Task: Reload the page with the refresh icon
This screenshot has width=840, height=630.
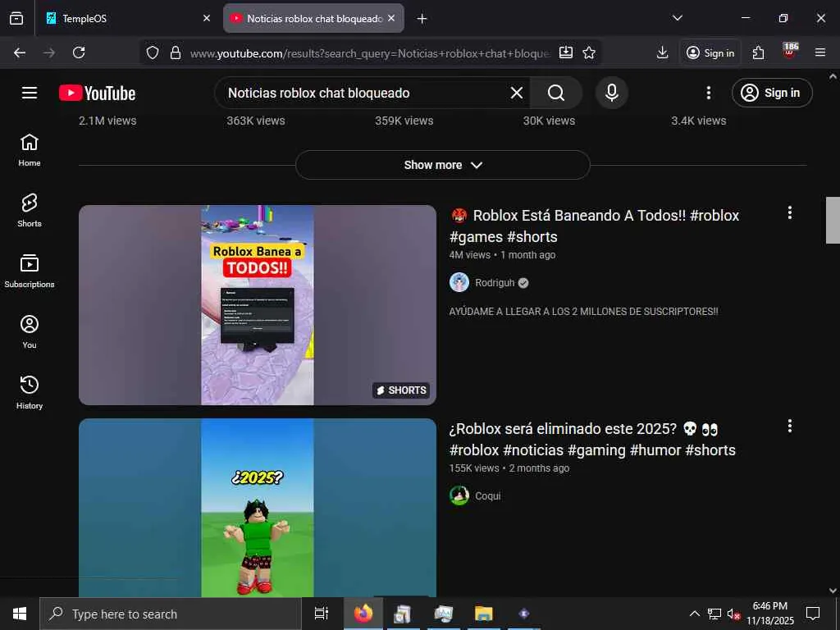Action: coord(79,52)
